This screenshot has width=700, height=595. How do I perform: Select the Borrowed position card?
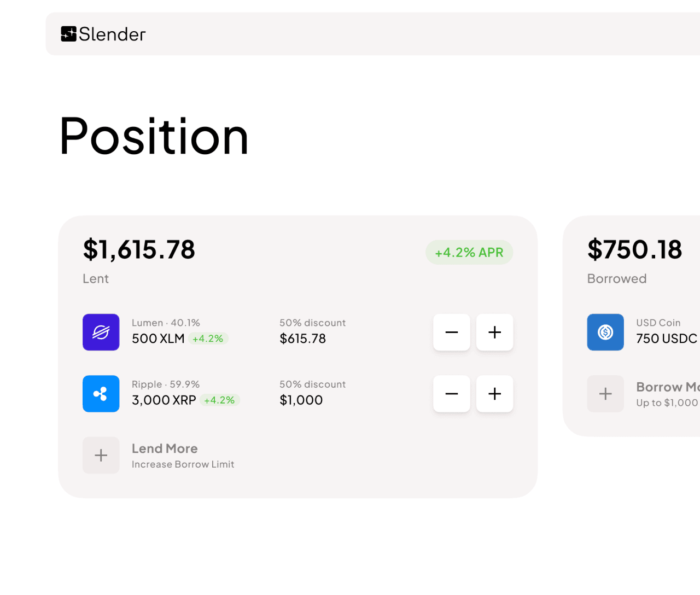[632, 325]
